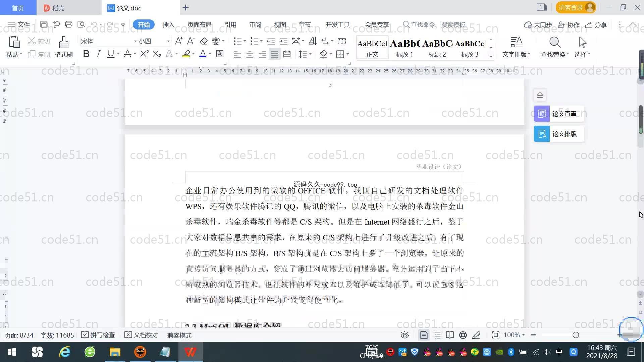Decrease font size with A- icon
Viewport: 644px width, 362px height.
pos(191,41)
